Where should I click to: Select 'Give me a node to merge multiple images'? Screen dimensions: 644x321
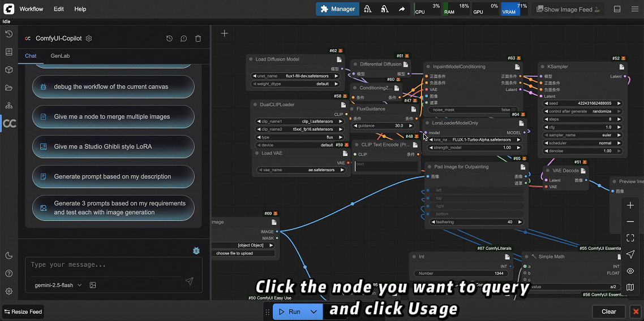point(113,116)
